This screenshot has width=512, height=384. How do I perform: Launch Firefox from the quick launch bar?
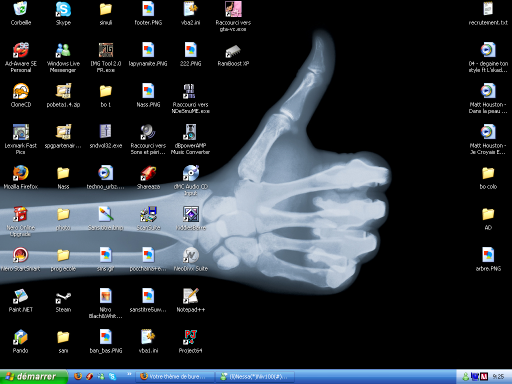(78, 377)
